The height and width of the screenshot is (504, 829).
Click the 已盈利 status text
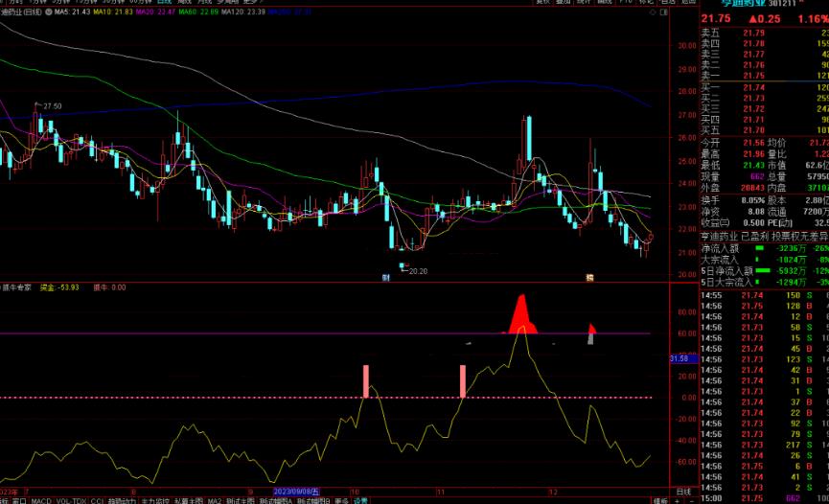point(755,237)
